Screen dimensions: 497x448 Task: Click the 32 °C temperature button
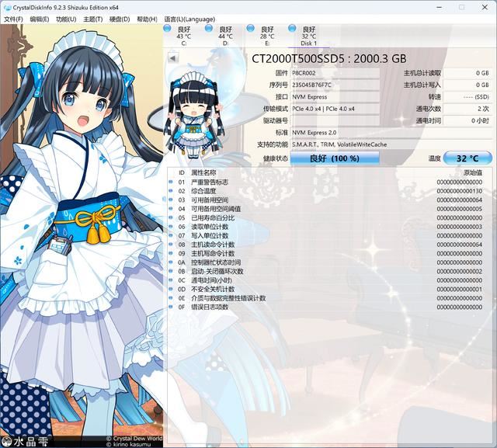467,158
